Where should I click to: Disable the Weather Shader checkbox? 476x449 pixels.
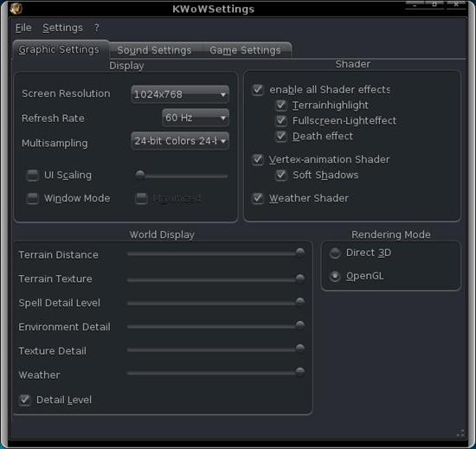pyautogui.click(x=258, y=198)
